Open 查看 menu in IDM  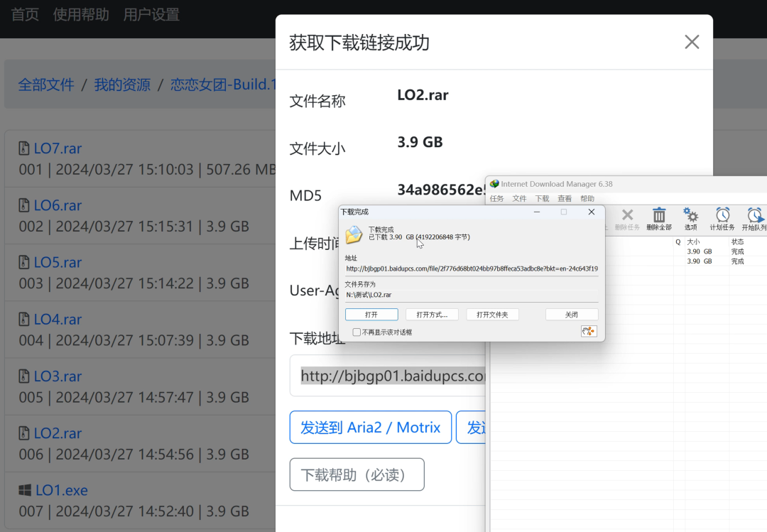(565, 198)
